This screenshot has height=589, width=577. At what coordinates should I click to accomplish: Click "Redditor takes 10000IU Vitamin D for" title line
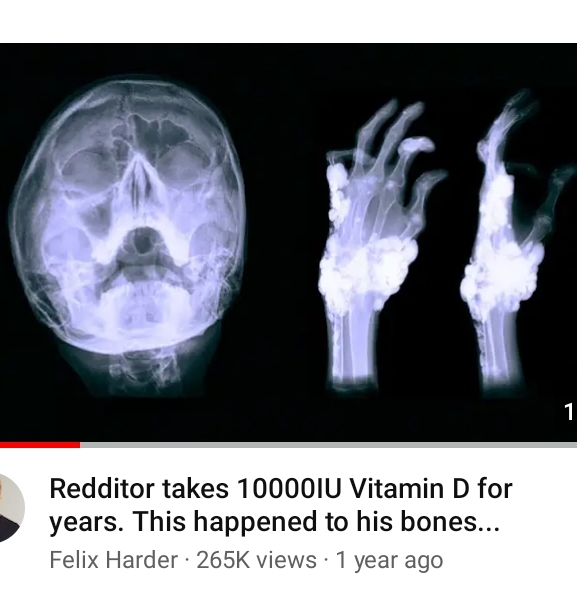coord(281,488)
